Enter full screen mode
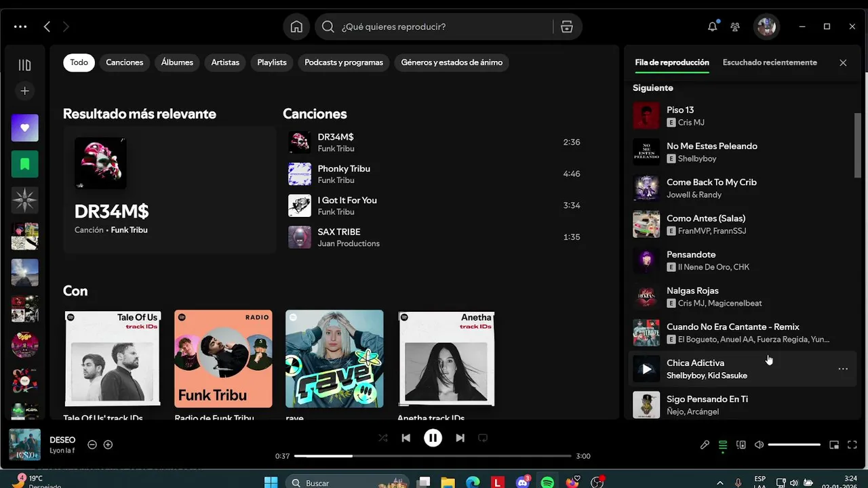868x488 pixels. (852, 445)
